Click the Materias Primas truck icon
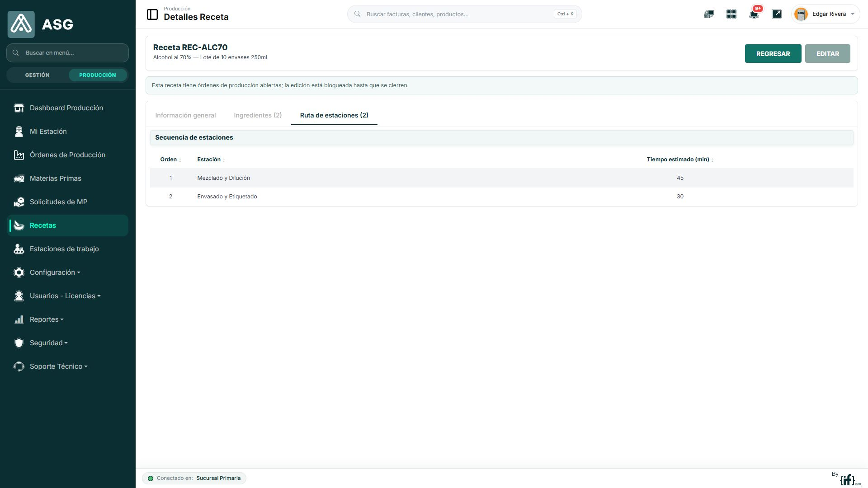 pyautogui.click(x=19, y=178)
